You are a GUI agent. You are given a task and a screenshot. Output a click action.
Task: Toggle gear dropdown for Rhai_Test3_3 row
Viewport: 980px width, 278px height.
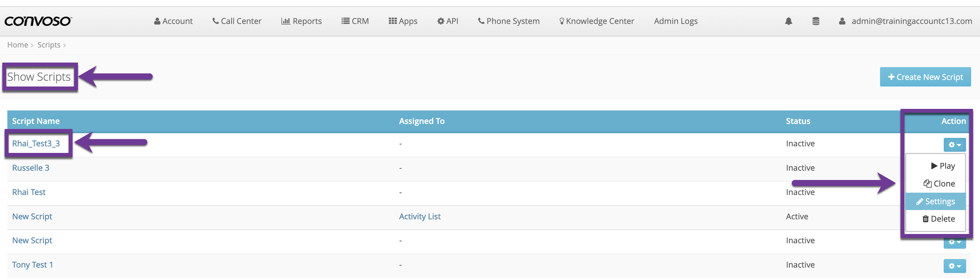[x=955, y=145]
